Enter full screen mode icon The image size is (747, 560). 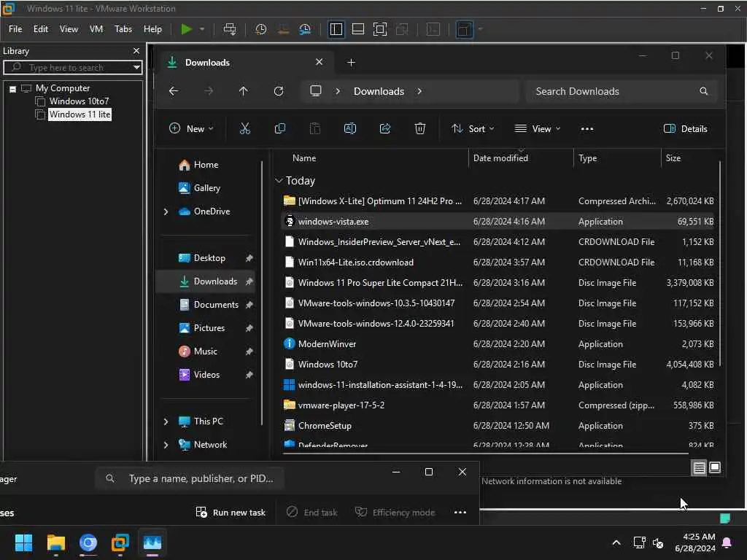379,29
